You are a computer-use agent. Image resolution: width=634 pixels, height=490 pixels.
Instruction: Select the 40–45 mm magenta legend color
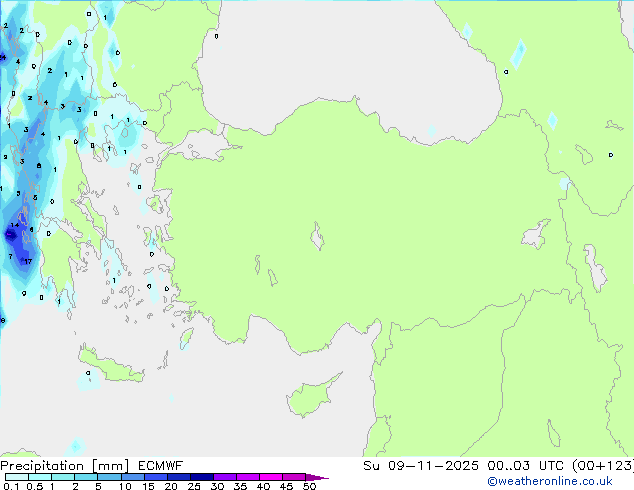point(271,477)
